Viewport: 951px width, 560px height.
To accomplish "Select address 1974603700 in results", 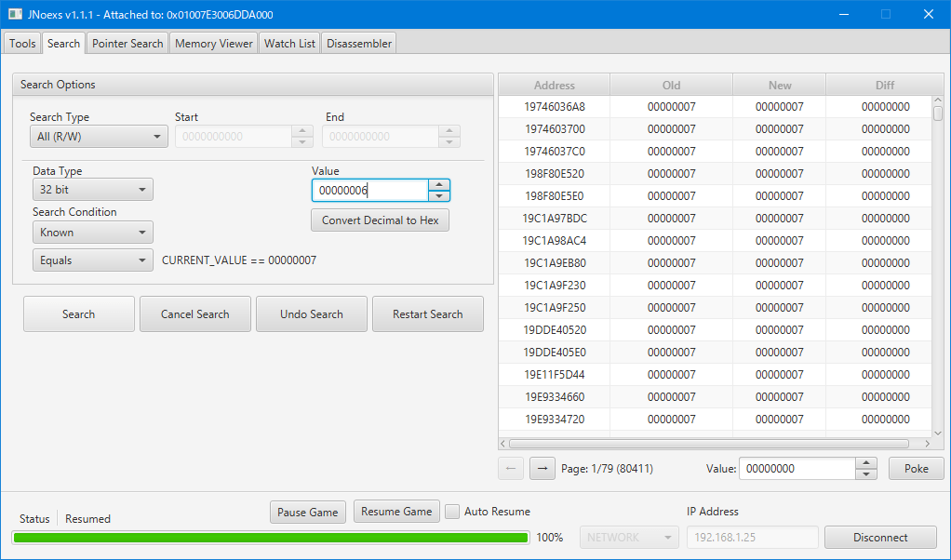I will point(555,129).
